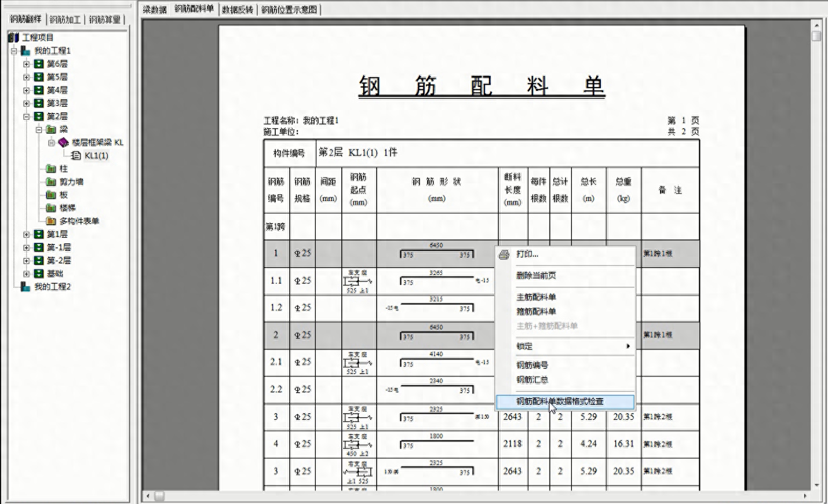828x504 pixels.
Task: Open the 钢筋位置示意图 tab
Action: point(291,9)
